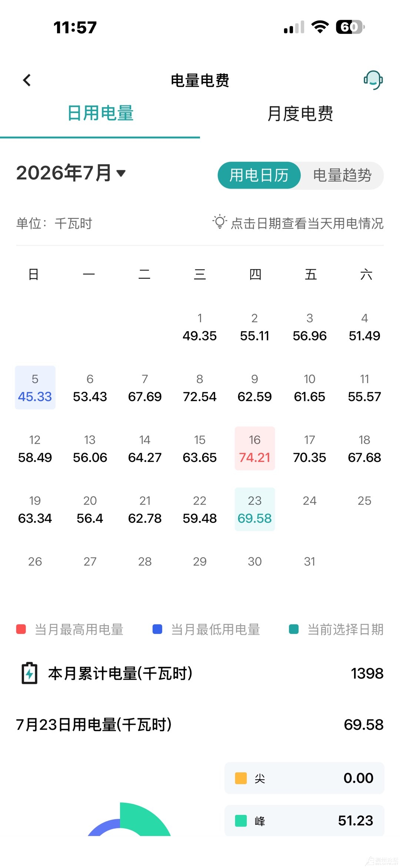Tap page title 电量电费
The height and width of the screenshot is (868, 400).
coord(200,80)
